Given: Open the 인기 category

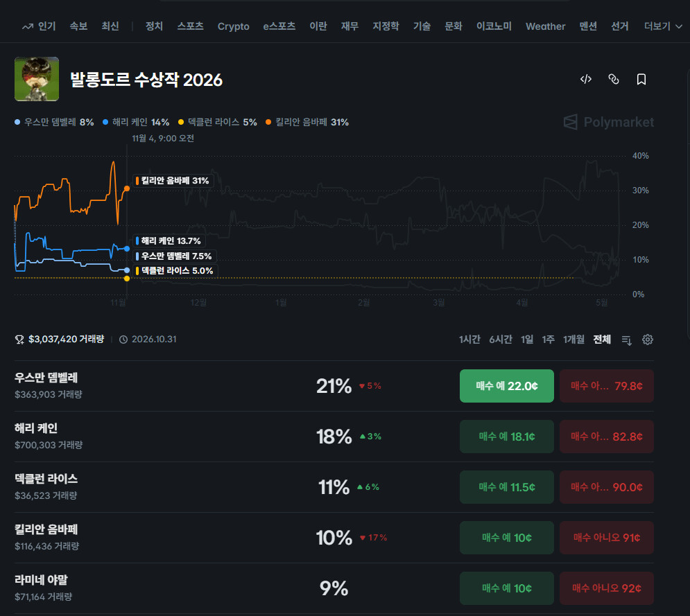Looking at the screenshot, I should pyautogui.click(x=46, y=26).
